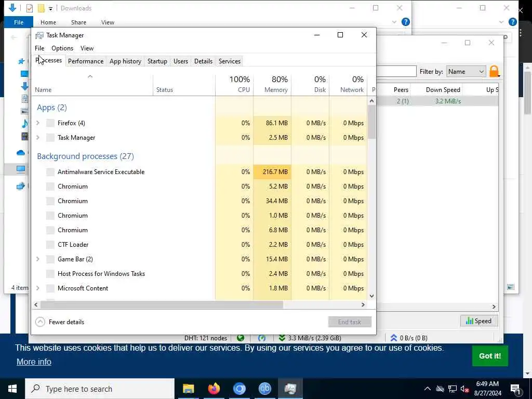Open Task Manager File menu
The height and width of the screenshot is (399, 532).
39,48
